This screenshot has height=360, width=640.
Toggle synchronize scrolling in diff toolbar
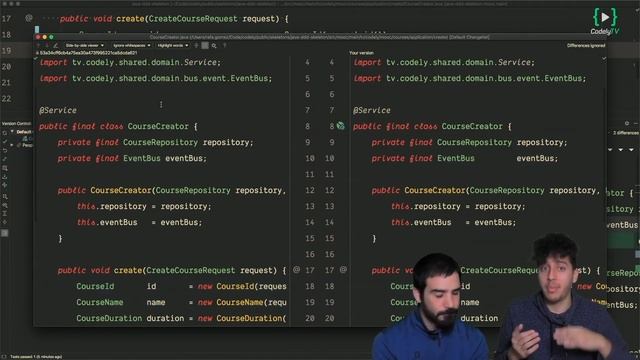[x=205, y=45]
